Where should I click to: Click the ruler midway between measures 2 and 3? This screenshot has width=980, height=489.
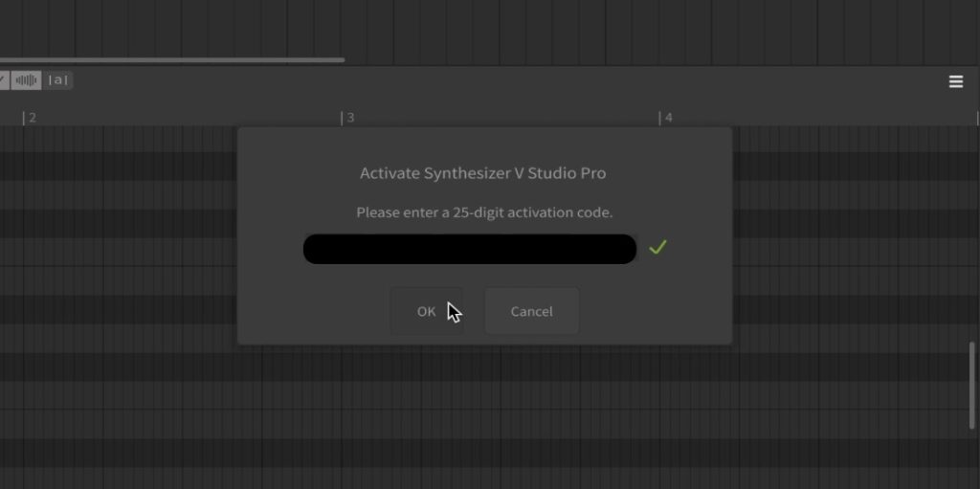click(x=187, y=118)
